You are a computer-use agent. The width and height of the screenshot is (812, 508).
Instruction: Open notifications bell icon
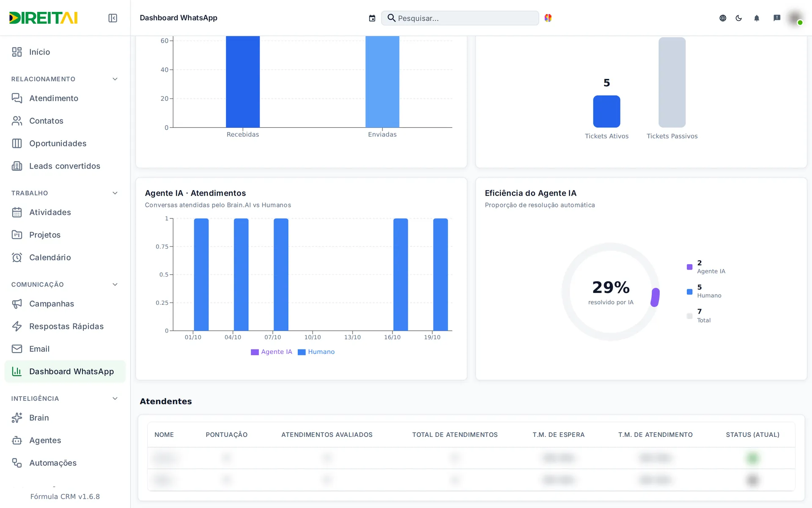(757, 18)
